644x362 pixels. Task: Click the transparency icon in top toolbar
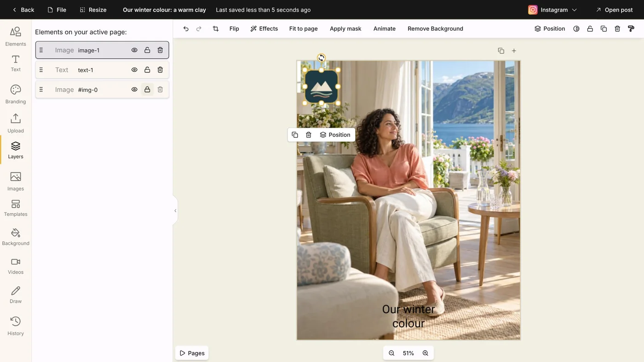[576, 28]
